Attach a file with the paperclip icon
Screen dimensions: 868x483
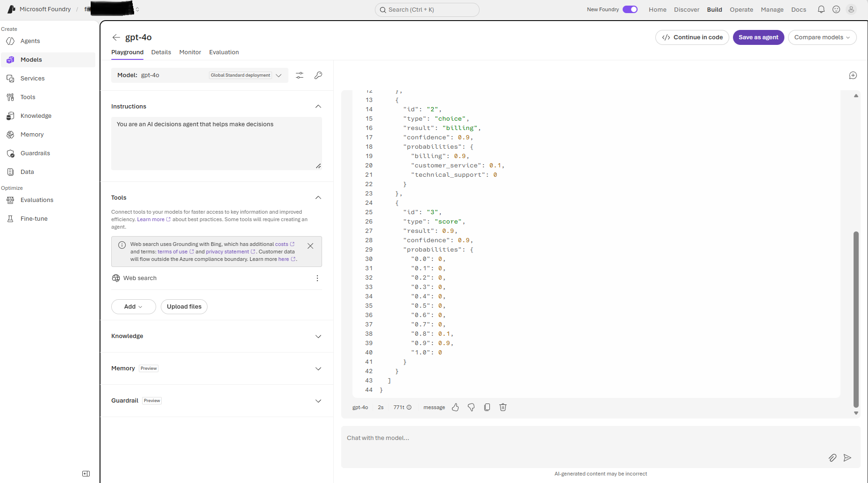tap(832, 458)
